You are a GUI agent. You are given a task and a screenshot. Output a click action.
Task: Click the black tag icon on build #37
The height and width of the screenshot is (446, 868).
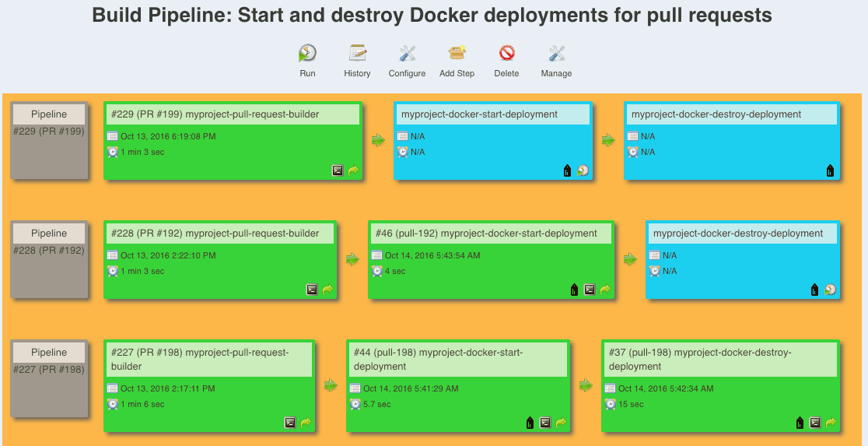[x=800, y=423]
